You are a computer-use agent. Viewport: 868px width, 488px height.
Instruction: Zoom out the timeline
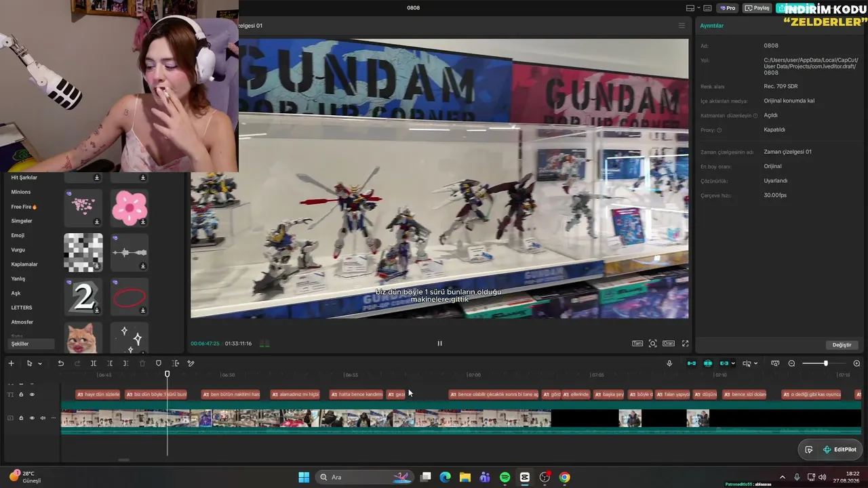tap(791, 363)
